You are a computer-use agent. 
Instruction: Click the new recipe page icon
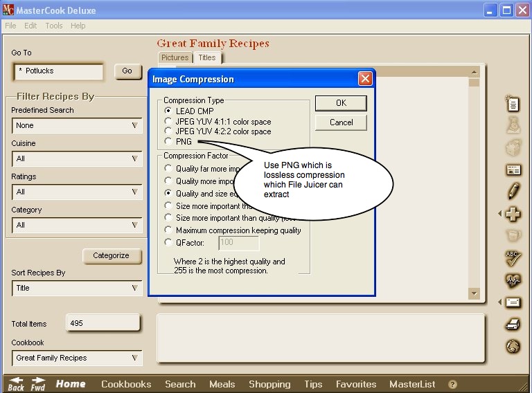[513, 103]
